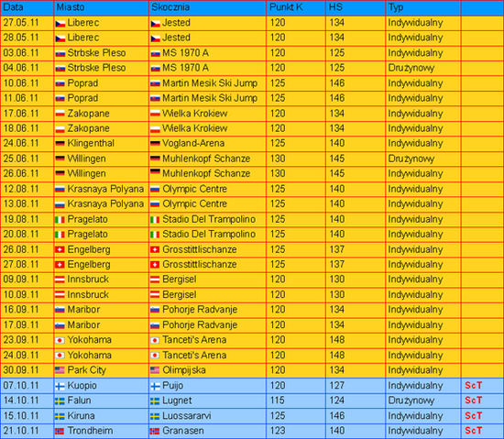Click the Japanese flag beside Yokohama on 23.09.11

[60, 340]
